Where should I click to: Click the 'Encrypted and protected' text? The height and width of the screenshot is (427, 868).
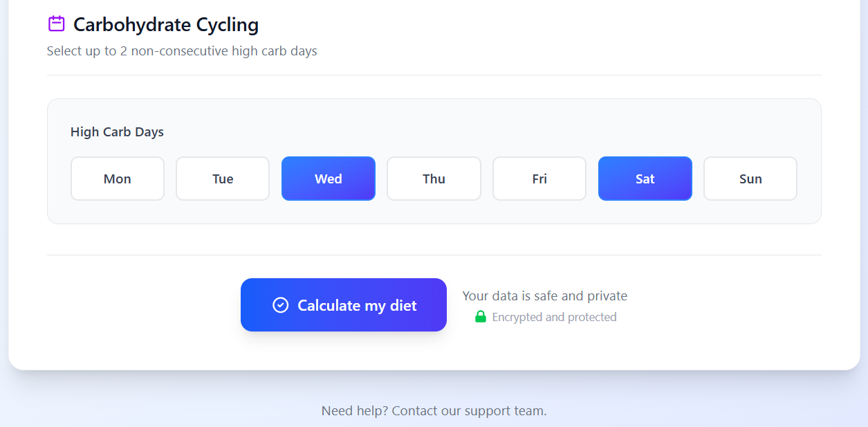coord(554,317)
